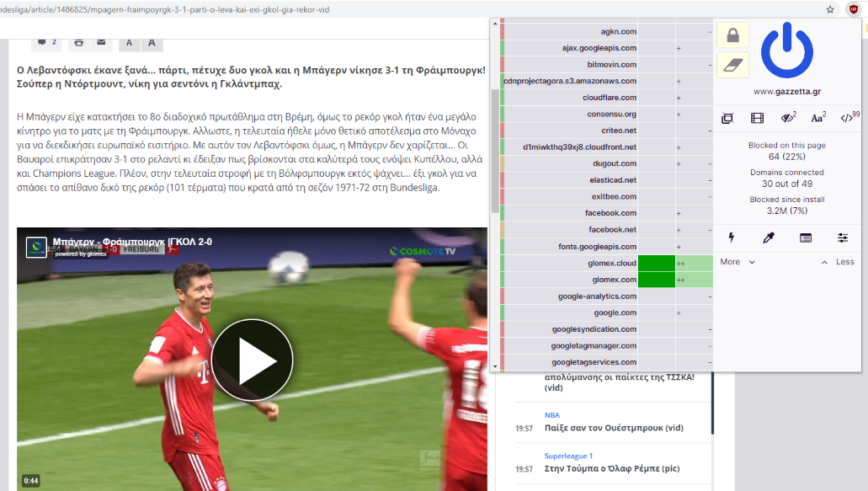
Task: Click the firewall pane scroll down arrow
Action: click(495, 366)
